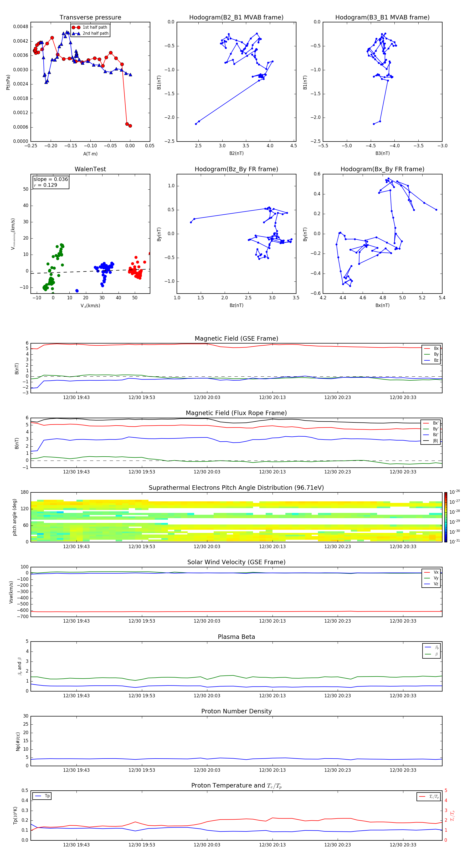Click the 'Tp(10^6K)' y-axis label

pyautogui.click(x=15, y=815)
